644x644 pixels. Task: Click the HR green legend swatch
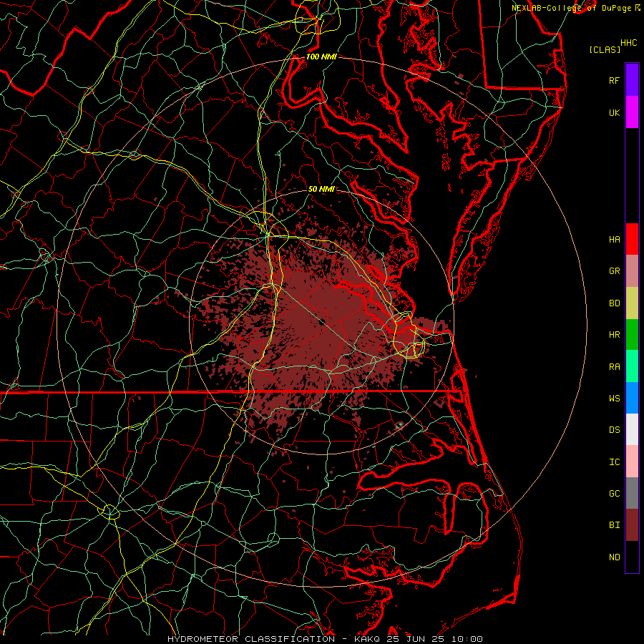click(x=632, y=335)
